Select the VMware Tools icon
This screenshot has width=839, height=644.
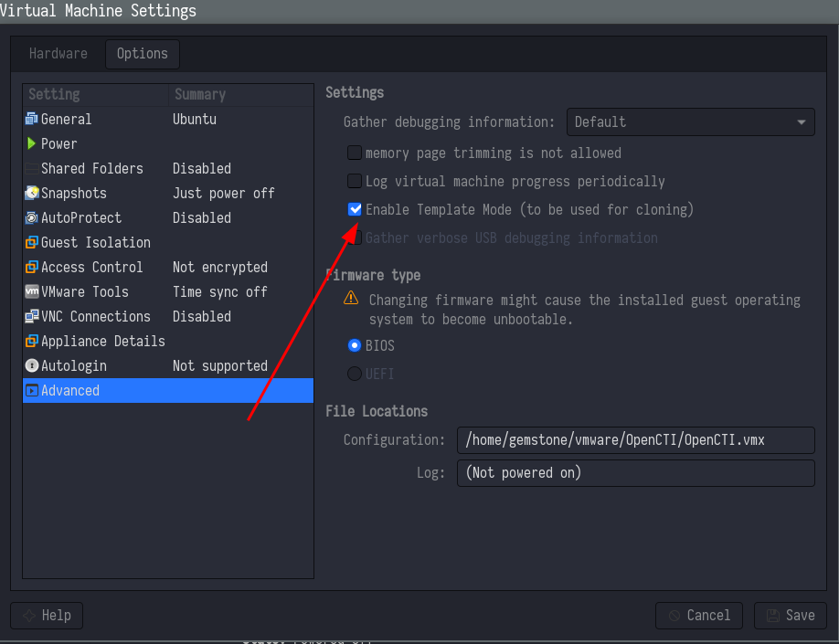(x=32, y=291)
